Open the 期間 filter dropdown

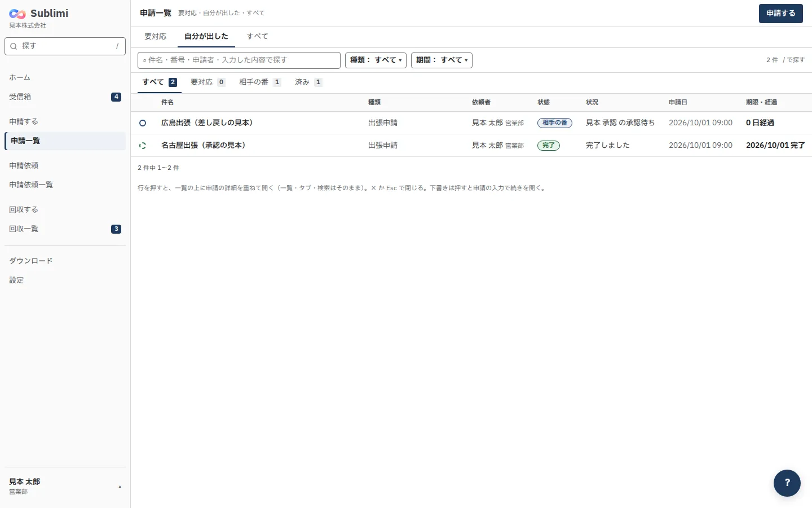point(442,60)
